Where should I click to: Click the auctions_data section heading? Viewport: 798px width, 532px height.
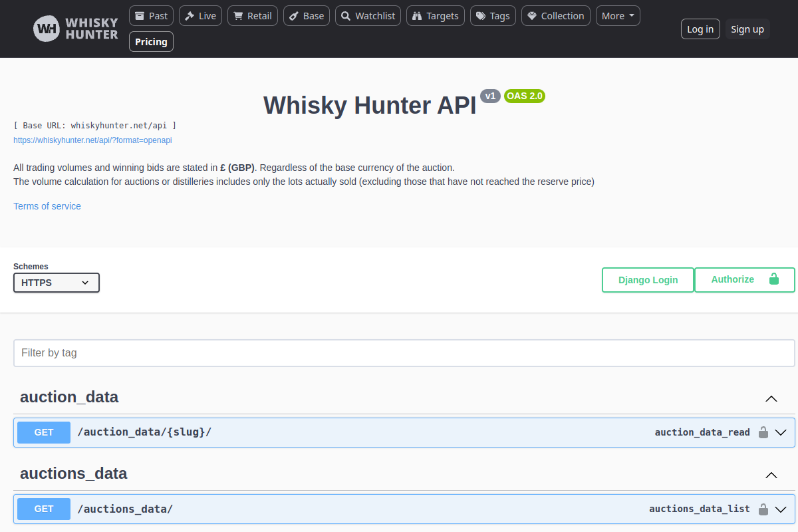point(74,473)
